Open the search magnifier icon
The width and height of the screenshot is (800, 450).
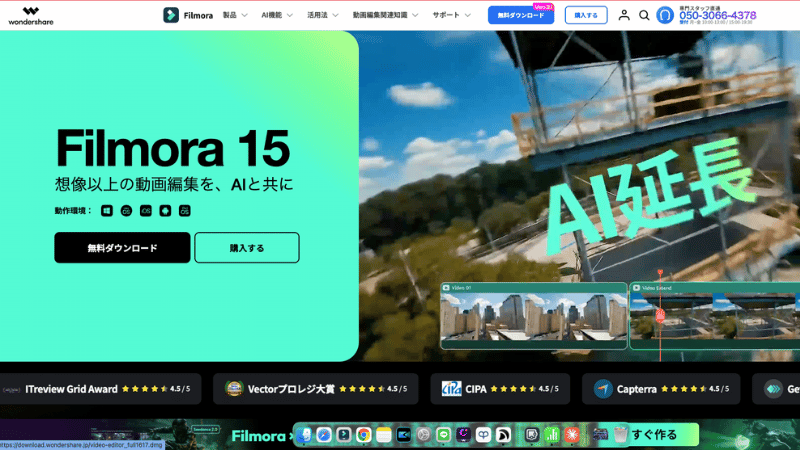pyautogui.click(x=644, y=15)
